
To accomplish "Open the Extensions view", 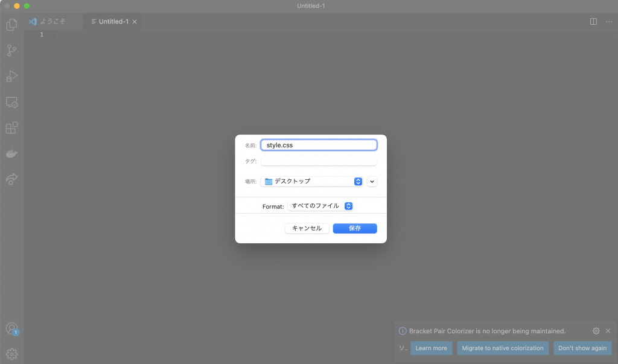I will 11,128.
